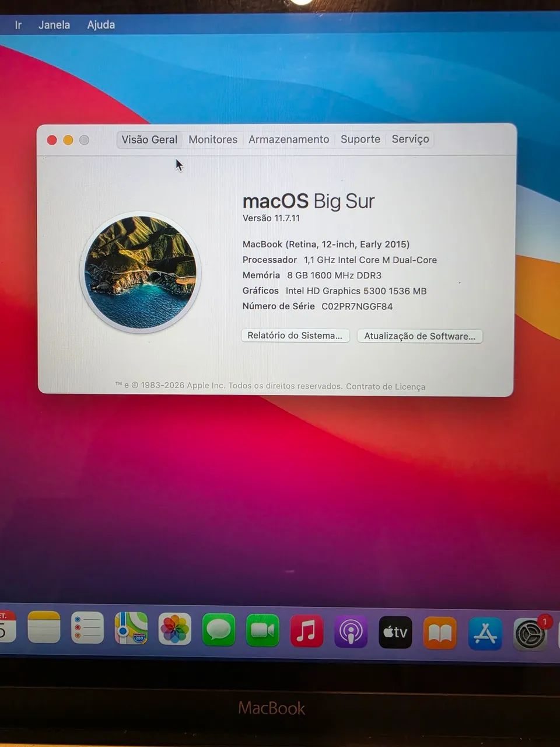This screenshot has height=747, width=560.
Task: Open the Ir menu in the menu bar
Action: coord(18,25)
